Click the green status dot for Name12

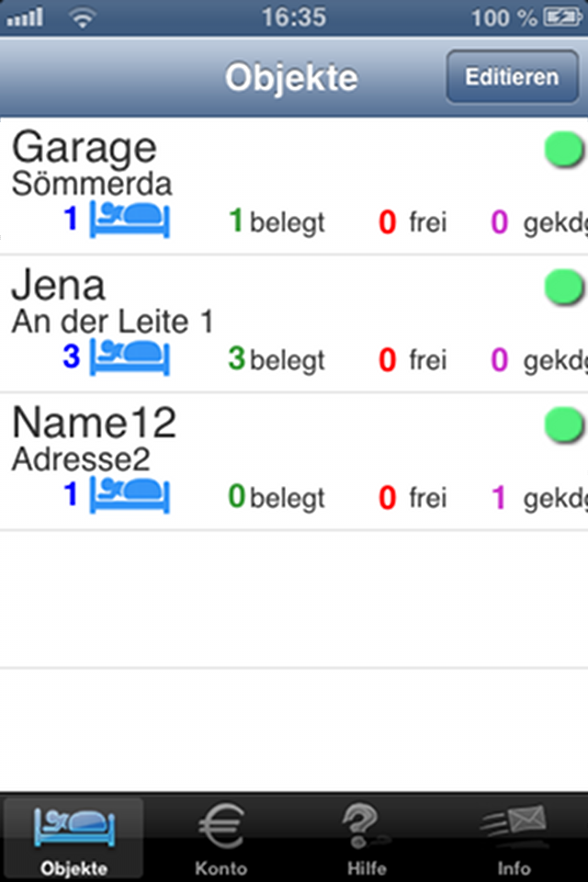pyautogui.click(x=564, y=424)
